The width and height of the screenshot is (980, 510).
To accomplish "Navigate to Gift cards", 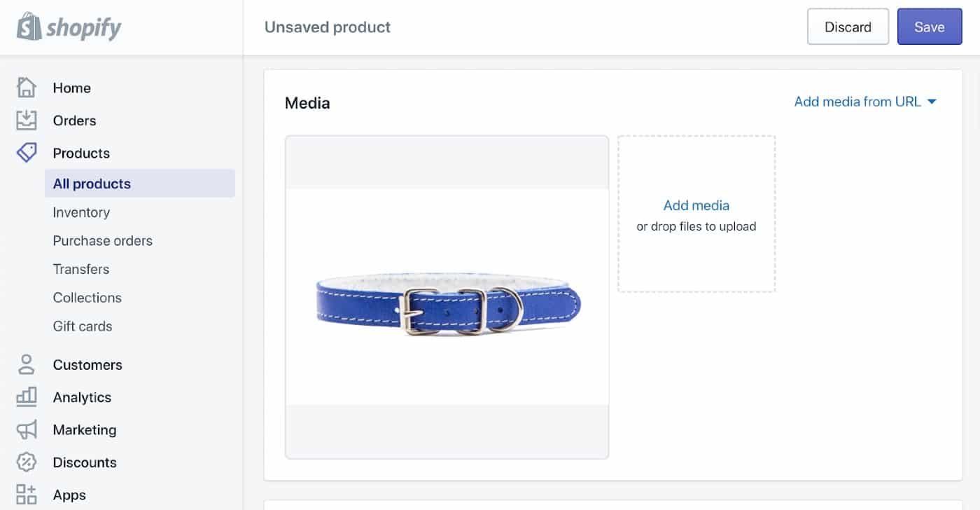I will click(82, 326).
